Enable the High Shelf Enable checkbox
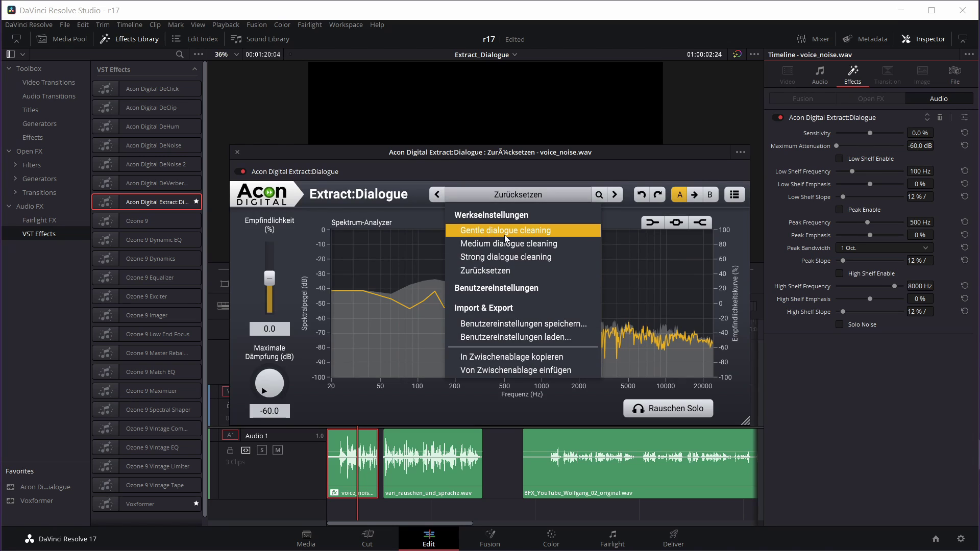This screenshot has width=980, height=551. point(839,273)
